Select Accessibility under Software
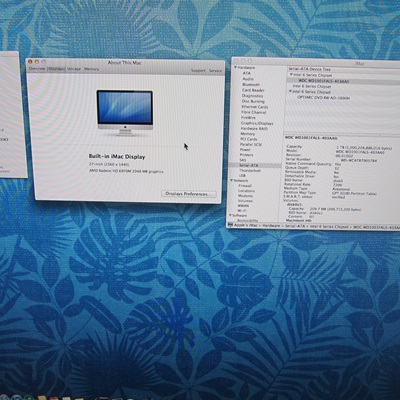 tap(248, 220)
